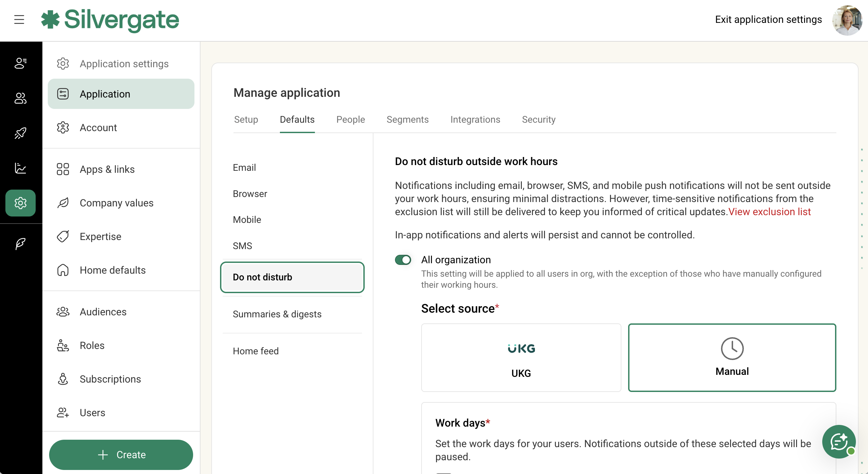Switch to the Security tab

pos(538,120)
